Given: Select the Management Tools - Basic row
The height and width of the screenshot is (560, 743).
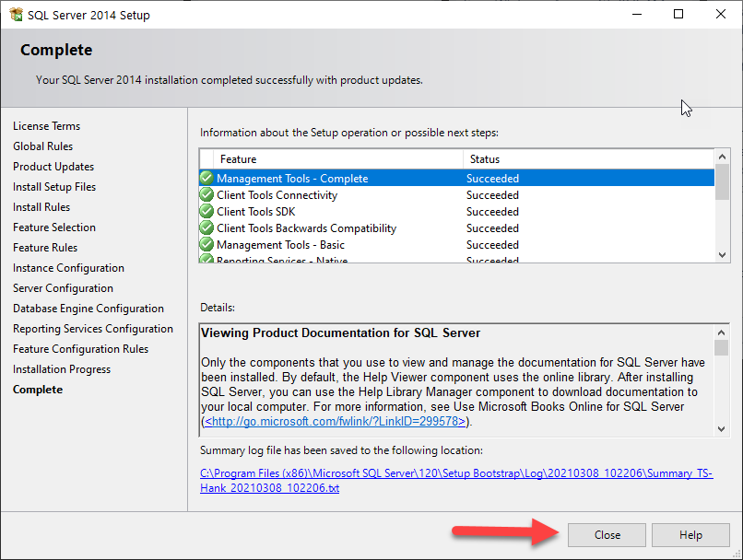Looking at the screenshot, I should [457, 244].
